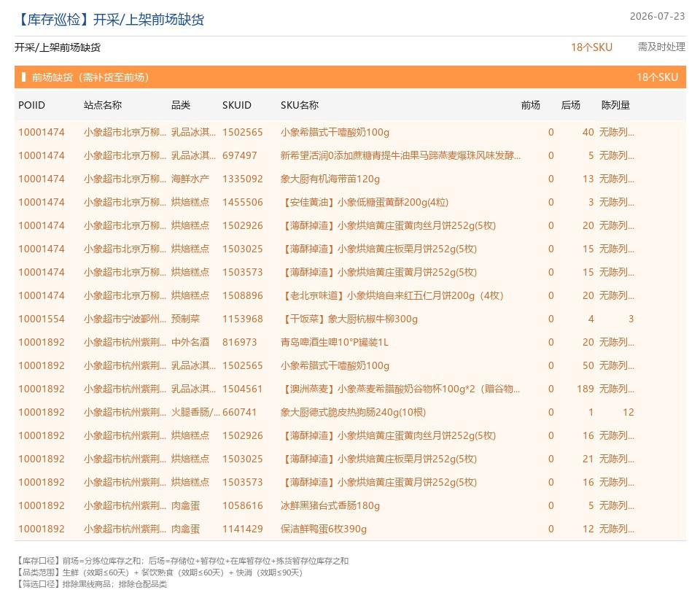Click category 海鲜水产
700x606 pixels.
click(x=190, y=179)
